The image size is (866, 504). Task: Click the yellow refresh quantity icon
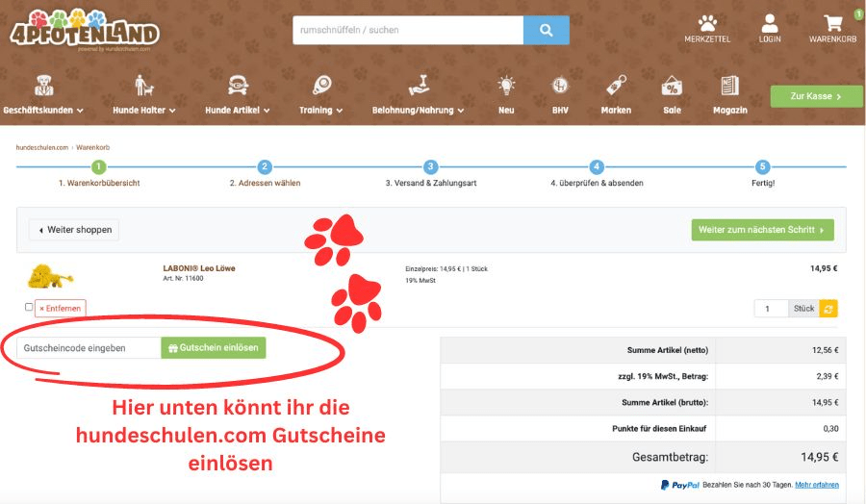pyautogui.click(x=828, y=309)
